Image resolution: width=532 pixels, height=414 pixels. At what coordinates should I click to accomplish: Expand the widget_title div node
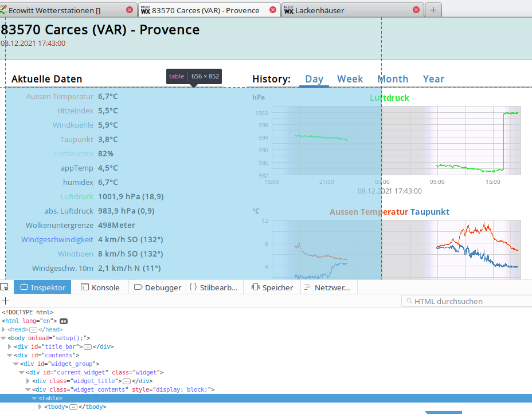29,381
